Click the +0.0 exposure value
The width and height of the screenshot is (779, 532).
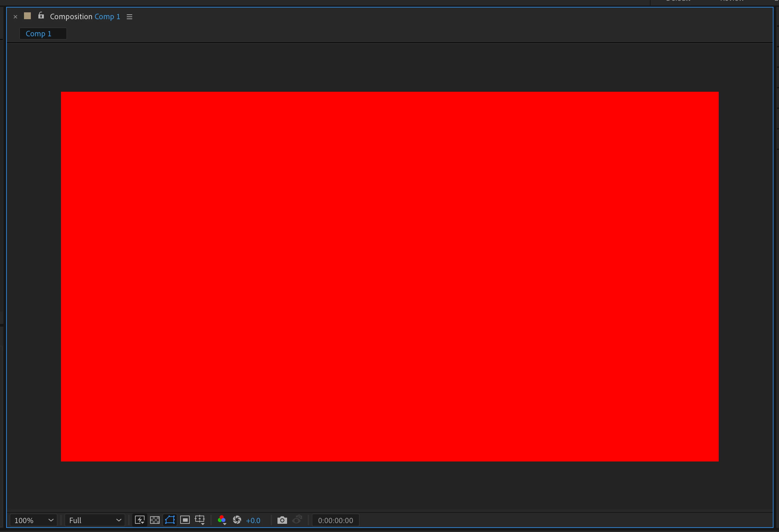253,520
